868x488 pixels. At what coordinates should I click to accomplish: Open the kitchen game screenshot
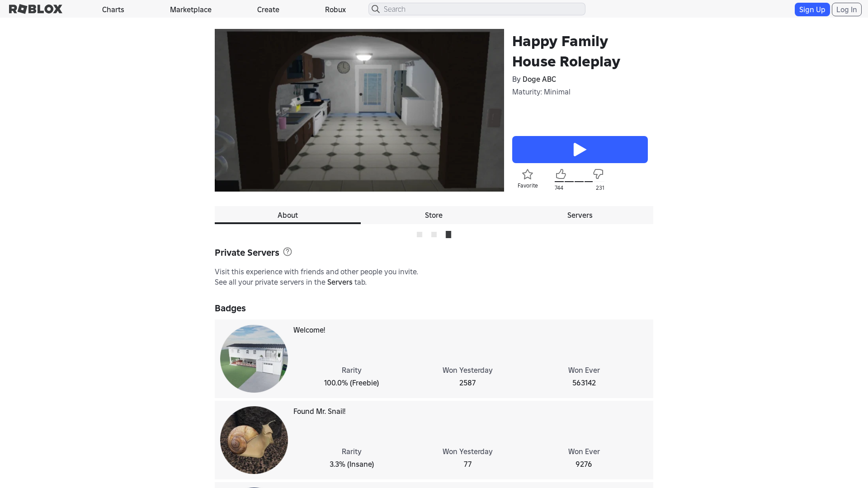[x=359, y=110]
